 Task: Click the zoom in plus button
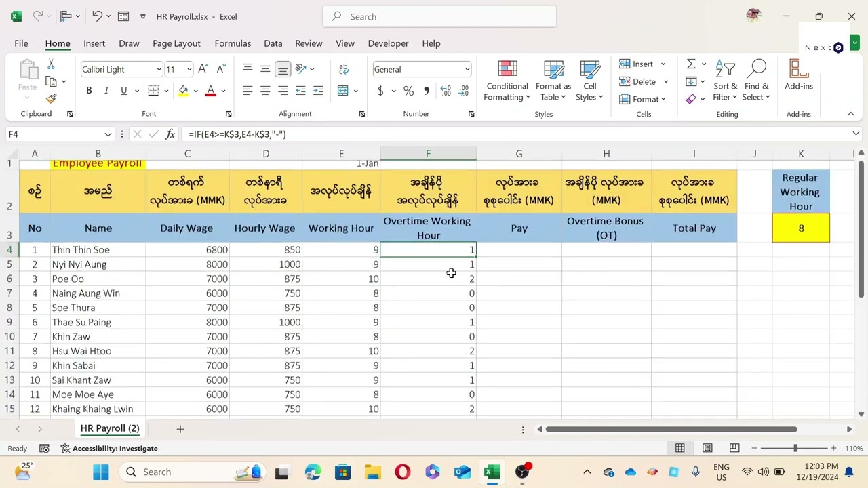point(833,448)
